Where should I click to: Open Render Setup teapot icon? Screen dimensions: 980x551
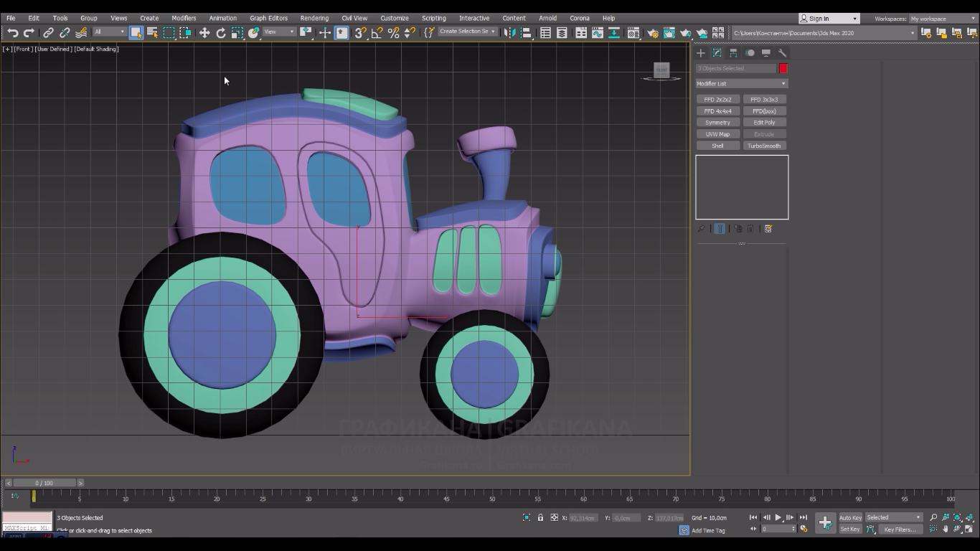coord(652,33)
